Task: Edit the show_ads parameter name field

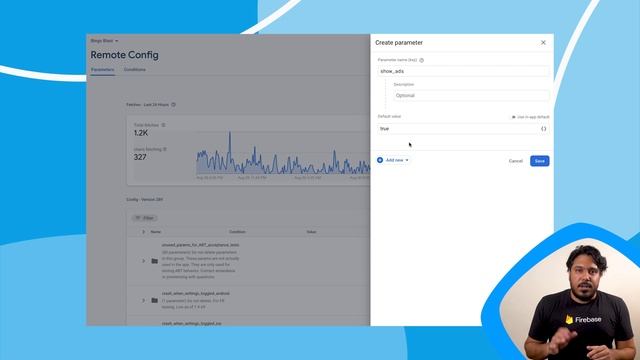Action: 463,71
